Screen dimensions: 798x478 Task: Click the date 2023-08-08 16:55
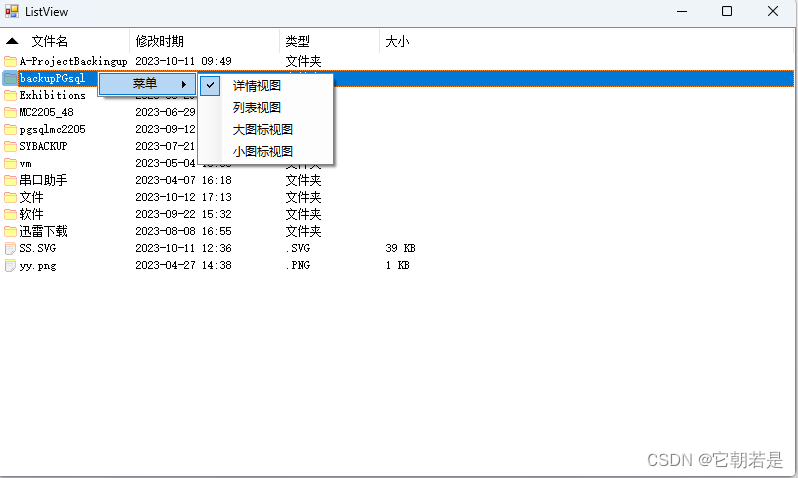183,231
